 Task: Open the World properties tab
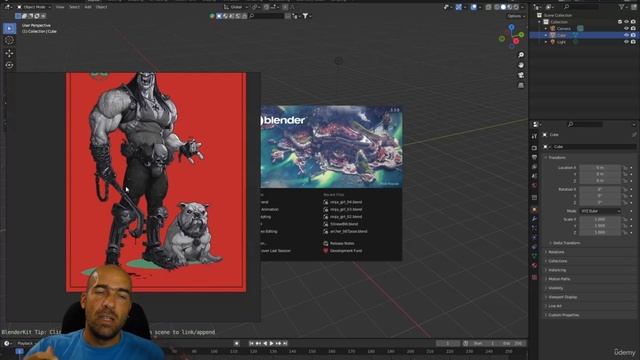(x=534, y=186)
